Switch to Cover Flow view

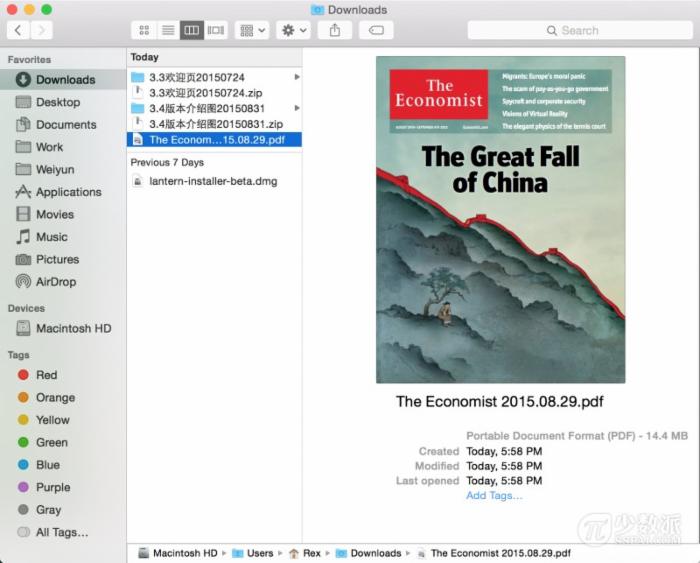coord(216,30)
